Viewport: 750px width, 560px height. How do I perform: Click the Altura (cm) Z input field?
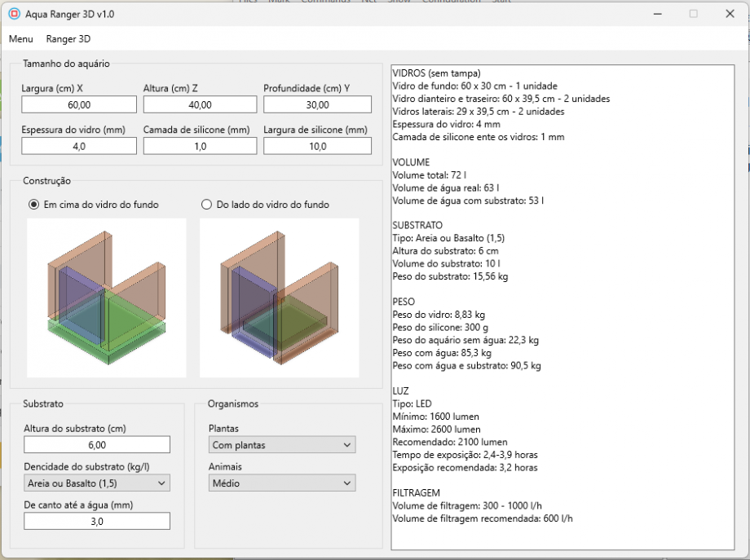(x=200, y=105)
